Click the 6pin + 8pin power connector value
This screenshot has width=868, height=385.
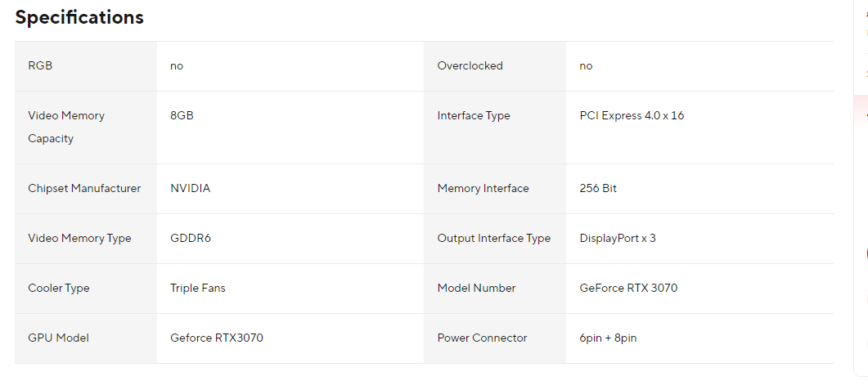[608, 338]
